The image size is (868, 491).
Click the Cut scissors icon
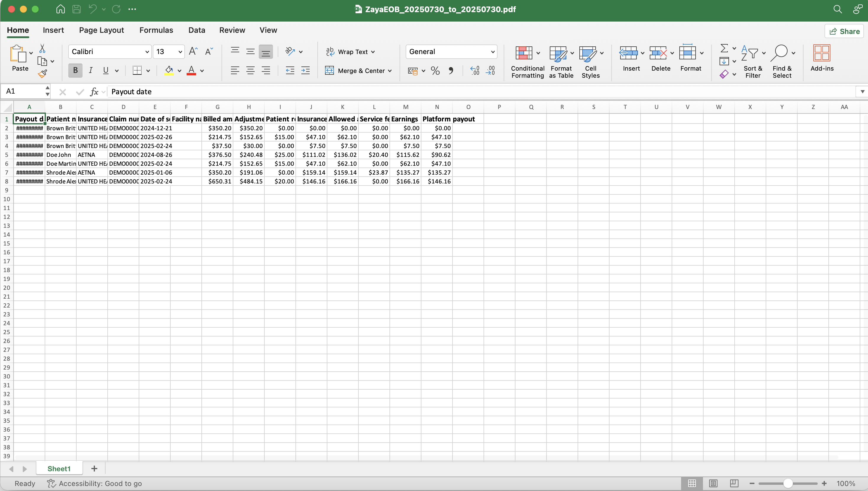click(x=42, y=48)
